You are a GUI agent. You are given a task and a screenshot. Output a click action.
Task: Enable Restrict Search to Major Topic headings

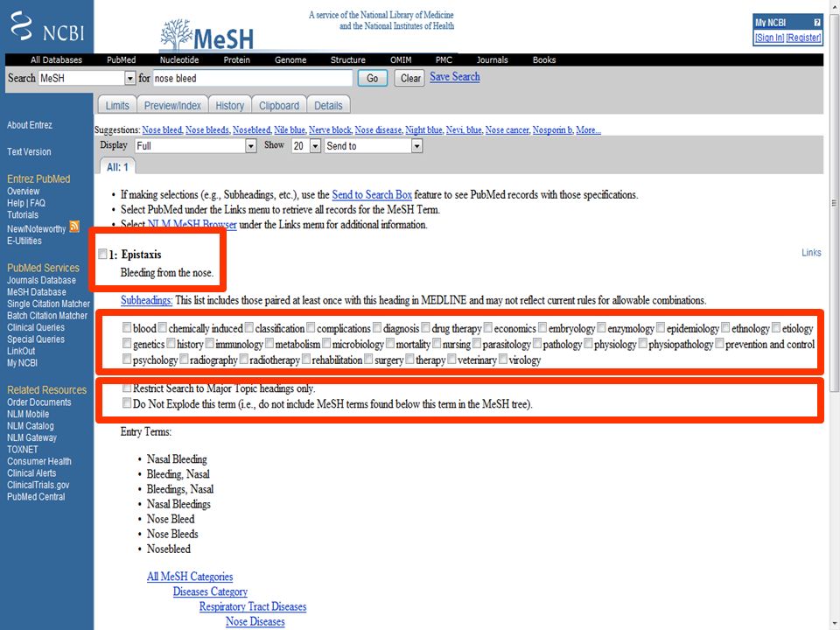pos(127,388)
